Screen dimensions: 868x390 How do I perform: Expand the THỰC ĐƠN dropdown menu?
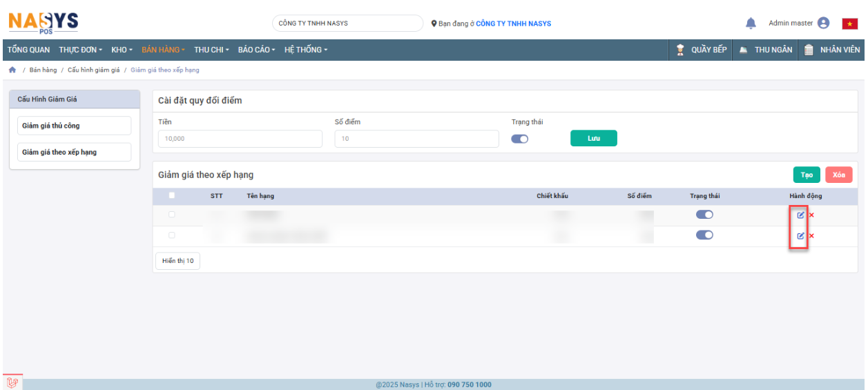pos(80,50)
